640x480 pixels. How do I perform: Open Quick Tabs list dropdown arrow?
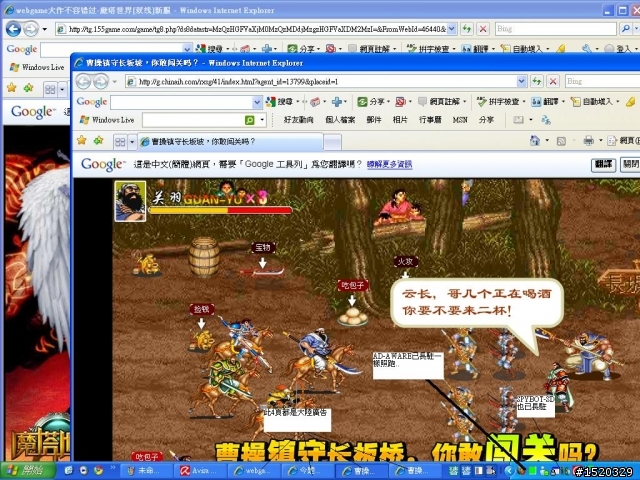[x=132, y=142]
